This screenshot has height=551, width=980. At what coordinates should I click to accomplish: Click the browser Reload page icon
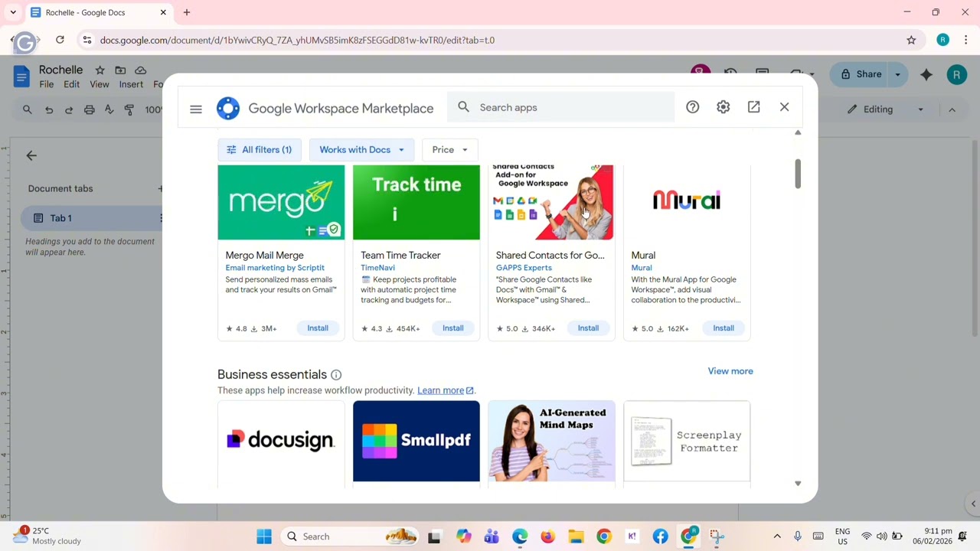[x=60, y=40]
